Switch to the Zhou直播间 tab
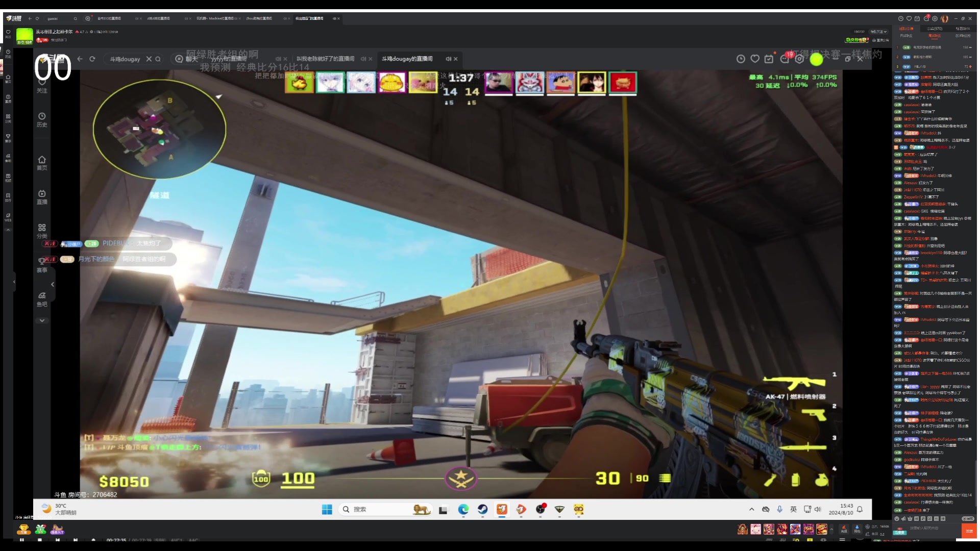This screenshot has width=980, height=551. coord(259,18)
